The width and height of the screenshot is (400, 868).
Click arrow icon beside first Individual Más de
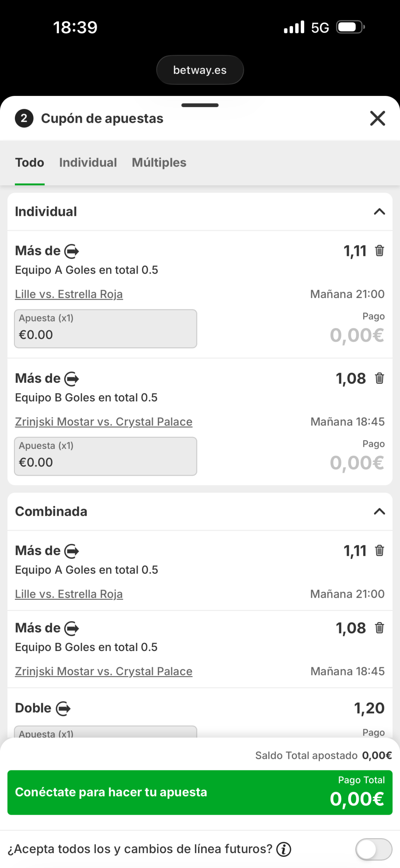pos(72,251)
